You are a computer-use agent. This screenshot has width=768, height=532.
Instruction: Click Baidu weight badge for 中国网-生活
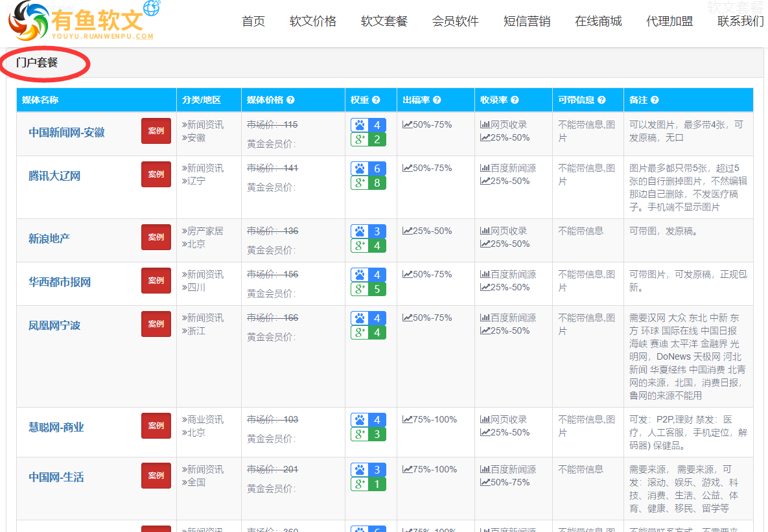[368, 470]
